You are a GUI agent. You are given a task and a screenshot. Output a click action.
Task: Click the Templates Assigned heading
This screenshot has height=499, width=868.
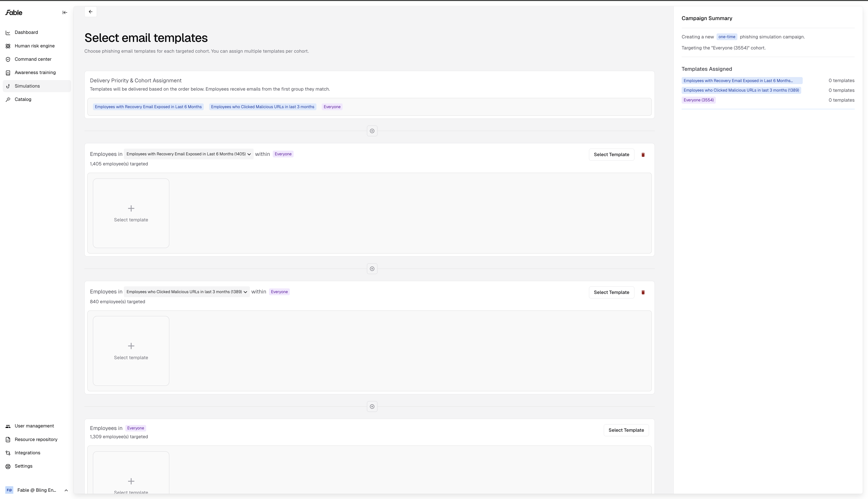(707, 69)
